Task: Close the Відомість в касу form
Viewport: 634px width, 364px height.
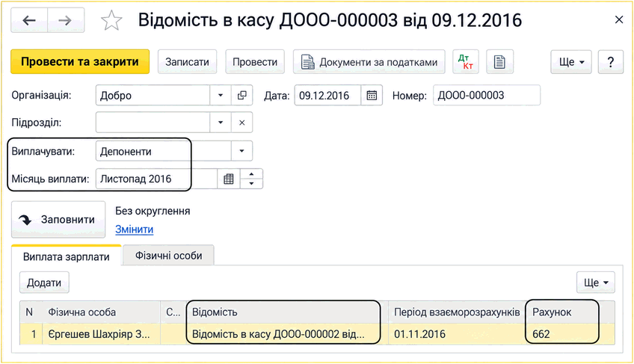Action: (618, 19)
